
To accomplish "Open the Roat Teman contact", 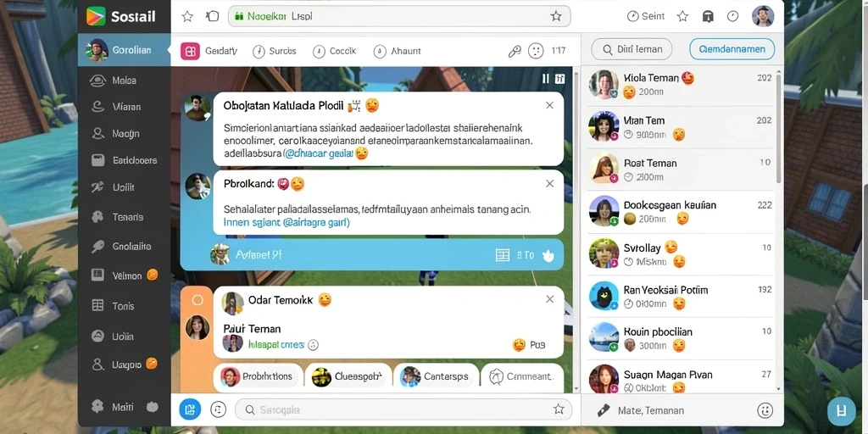I will [x=681, y=170].
